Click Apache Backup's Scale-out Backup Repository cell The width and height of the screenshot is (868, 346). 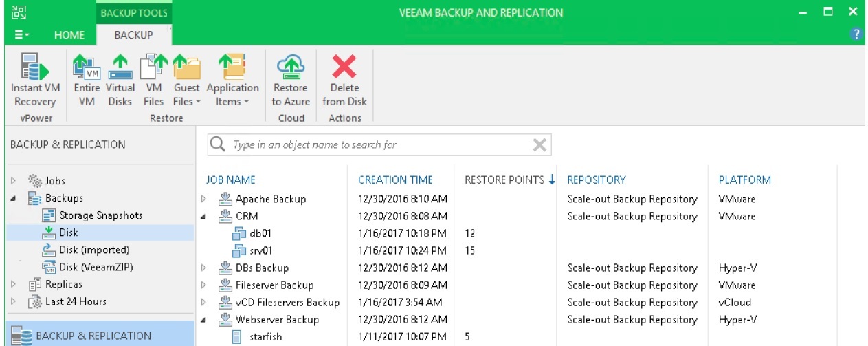tap(632, 199)
